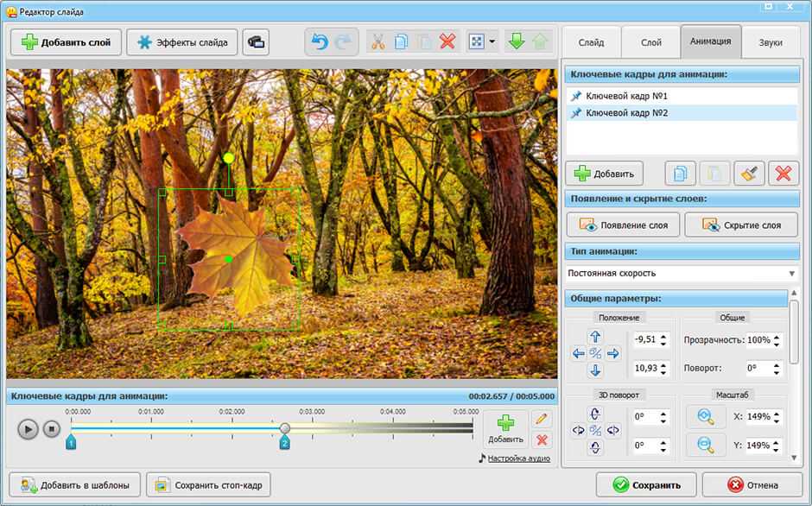This screenshot has width=812, height=506.
Task: Copy the keyframe using the copy icon
Action: coord(680,174)
